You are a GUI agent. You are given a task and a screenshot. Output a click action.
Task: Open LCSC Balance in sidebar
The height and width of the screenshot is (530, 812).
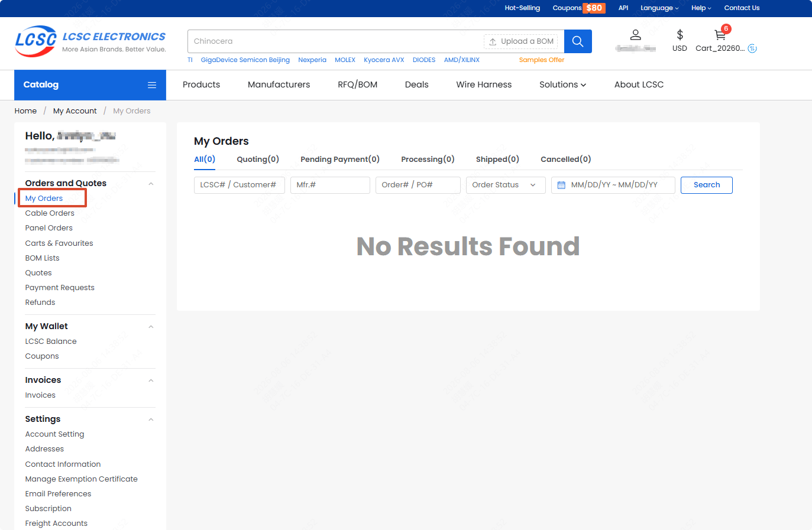tap(50, 342)
